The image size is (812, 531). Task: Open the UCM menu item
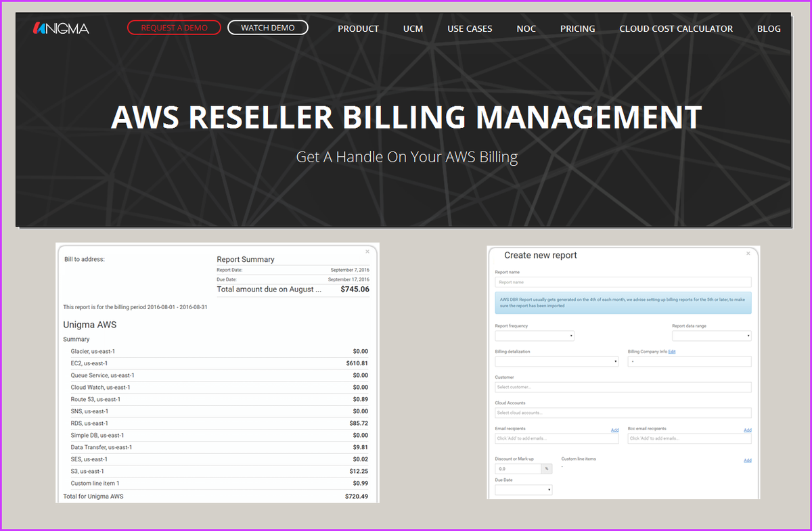coord(413,28)
